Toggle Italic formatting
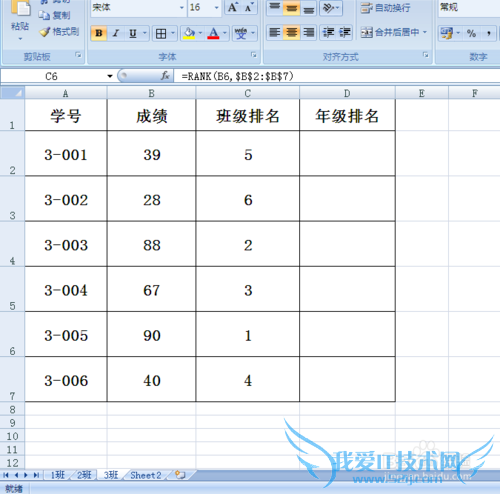 click(x=115, y=33)
